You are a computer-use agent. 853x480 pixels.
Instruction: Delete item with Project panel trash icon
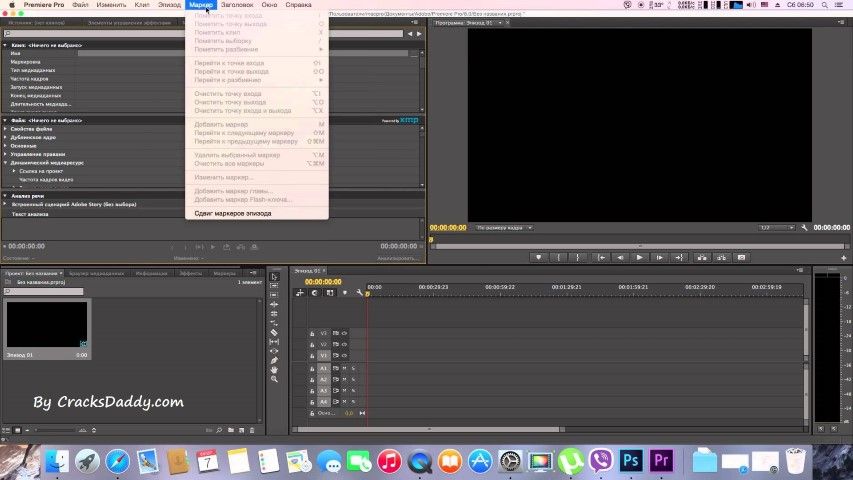tap(252, 430)
